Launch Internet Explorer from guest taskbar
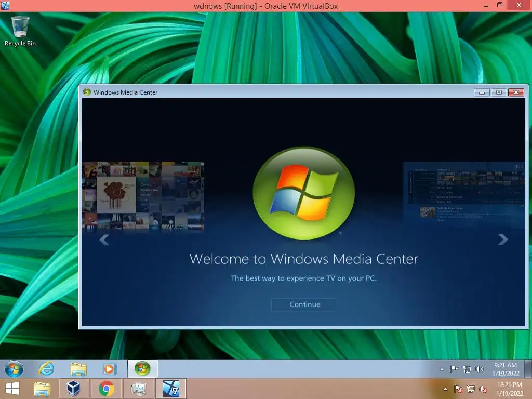The image size is (532, 399). 46,369
